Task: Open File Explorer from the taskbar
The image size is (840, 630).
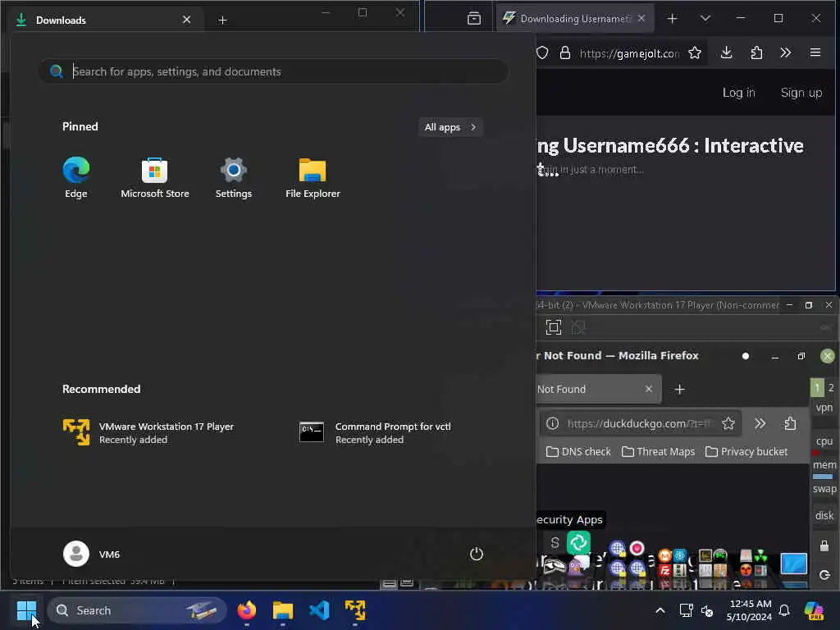Action: point(283,610)
